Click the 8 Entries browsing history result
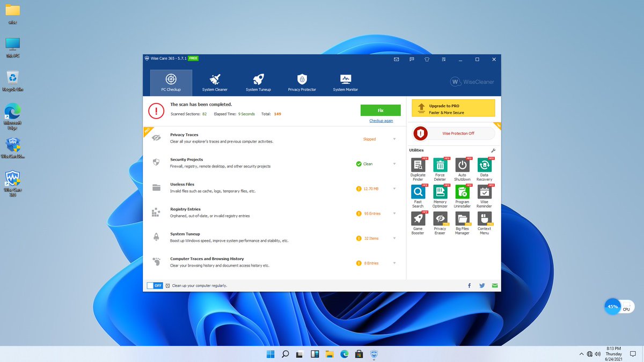 (x=367, y=263)
